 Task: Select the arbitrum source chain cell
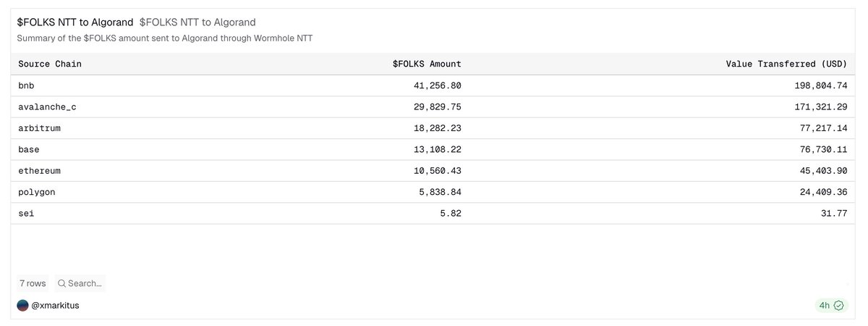[41, 128]
